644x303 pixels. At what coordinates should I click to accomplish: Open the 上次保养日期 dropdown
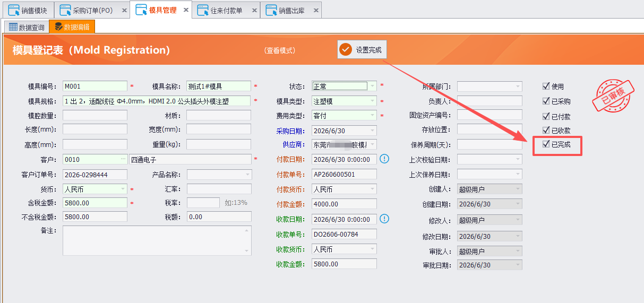click(518, 174)
